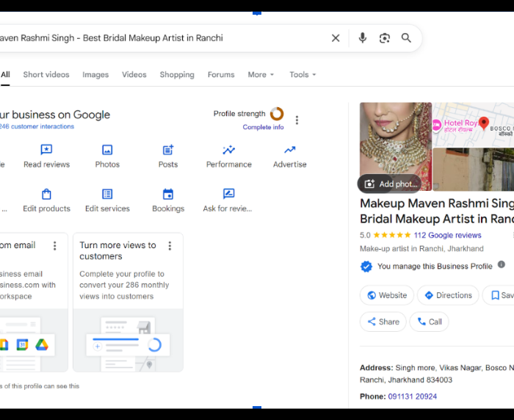This screenshot has width=514, height=420.
Task: Expand the More search filters dropdown
Action: coord(261,75)
